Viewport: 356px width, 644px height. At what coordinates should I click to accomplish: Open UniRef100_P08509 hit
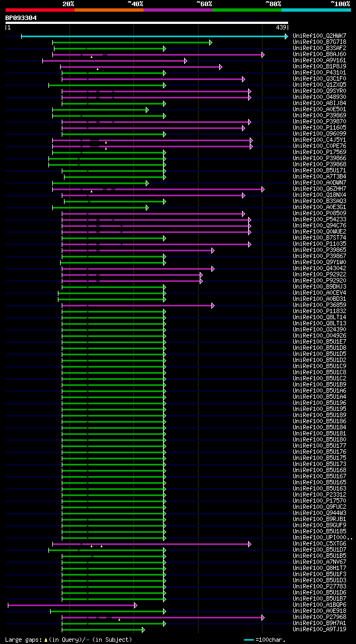point(319,213)
